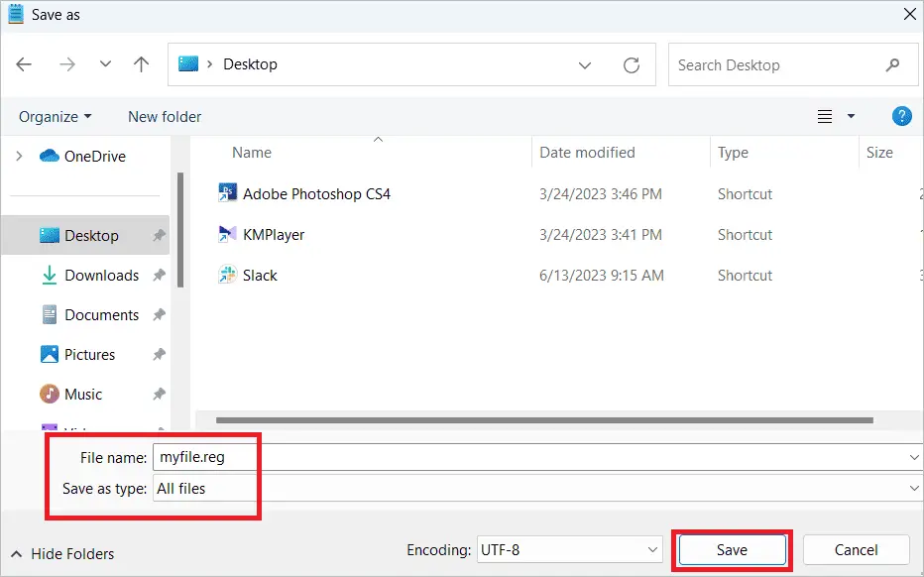The width and height of the screenshot is (924, 577).
Task: Click the Cancel button
Action: [856, 549]
